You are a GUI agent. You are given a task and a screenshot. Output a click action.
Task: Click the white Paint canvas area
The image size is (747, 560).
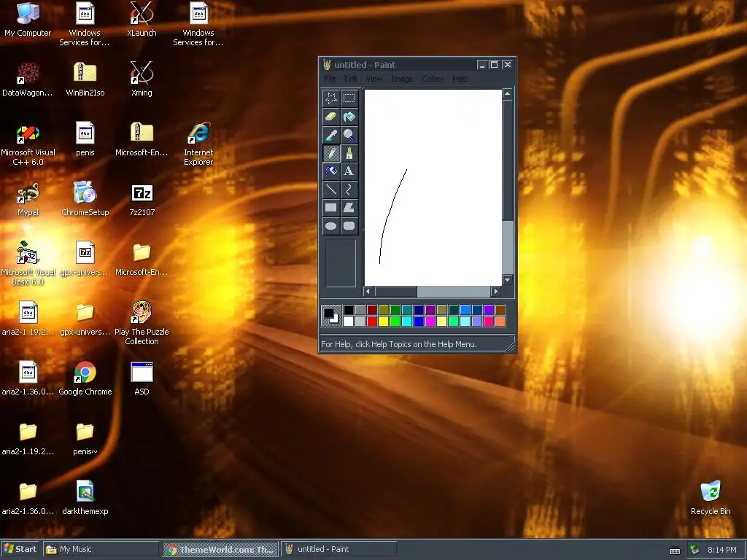click(433, 187)
